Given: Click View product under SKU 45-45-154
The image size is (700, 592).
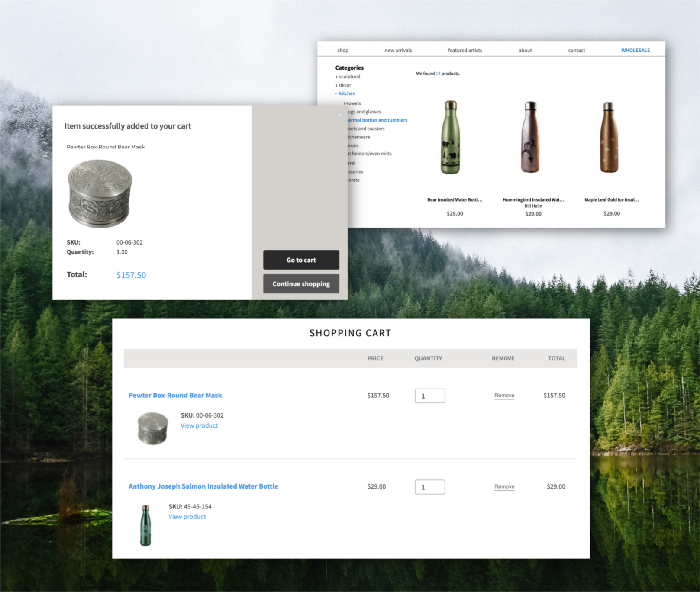Looking at the screenshot, I should 187,517.
